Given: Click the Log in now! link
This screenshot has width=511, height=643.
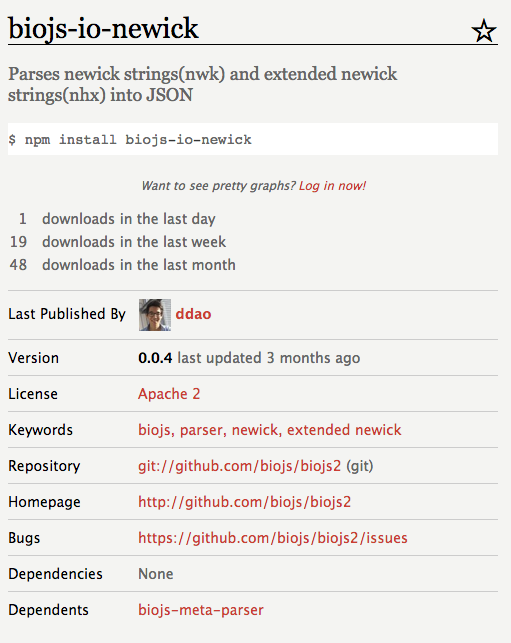Looking at the screenshot, I should pyautogui.click(x=332, y=186).
